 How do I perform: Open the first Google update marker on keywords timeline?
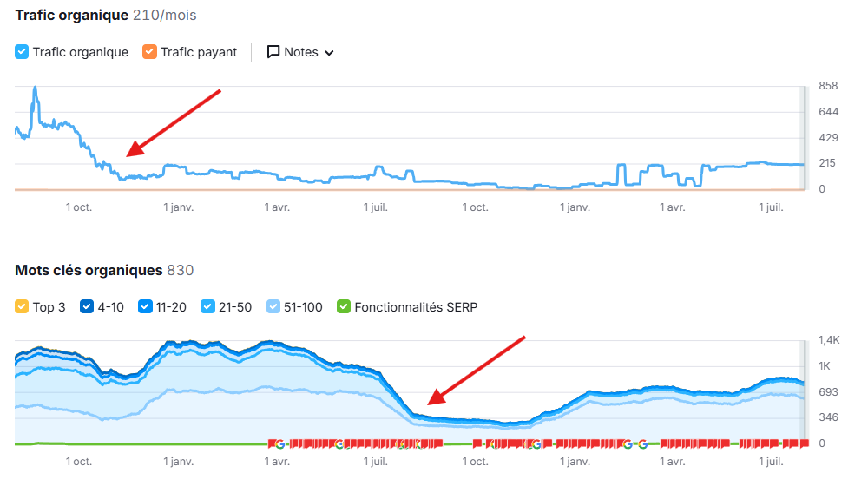point(279,443)
